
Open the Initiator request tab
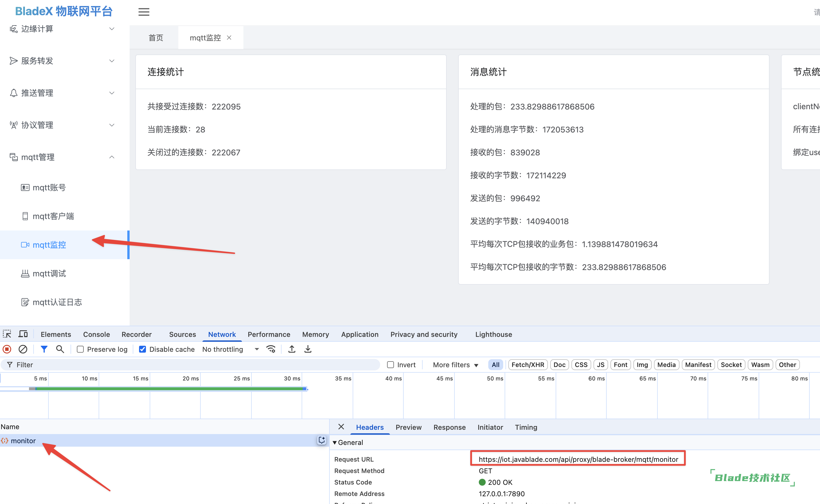point(490,427)
